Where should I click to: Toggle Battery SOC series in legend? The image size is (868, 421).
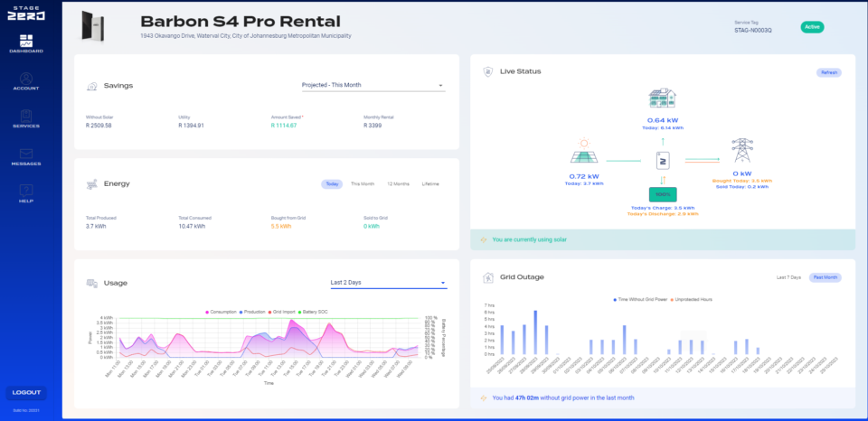point(314,312)
